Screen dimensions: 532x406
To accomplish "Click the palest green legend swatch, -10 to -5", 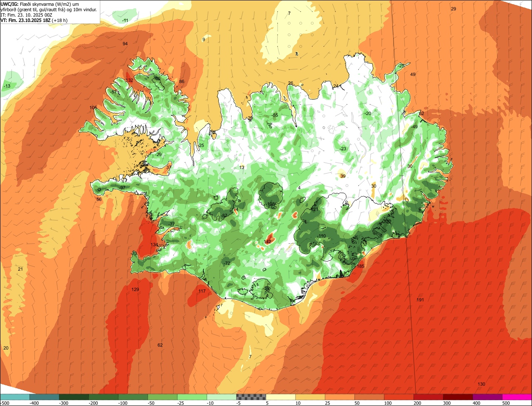I will [x=221, y=397].
